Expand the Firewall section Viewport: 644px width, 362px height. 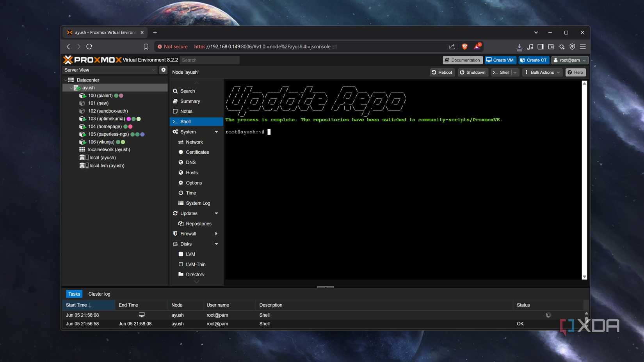tap(216, 234)
